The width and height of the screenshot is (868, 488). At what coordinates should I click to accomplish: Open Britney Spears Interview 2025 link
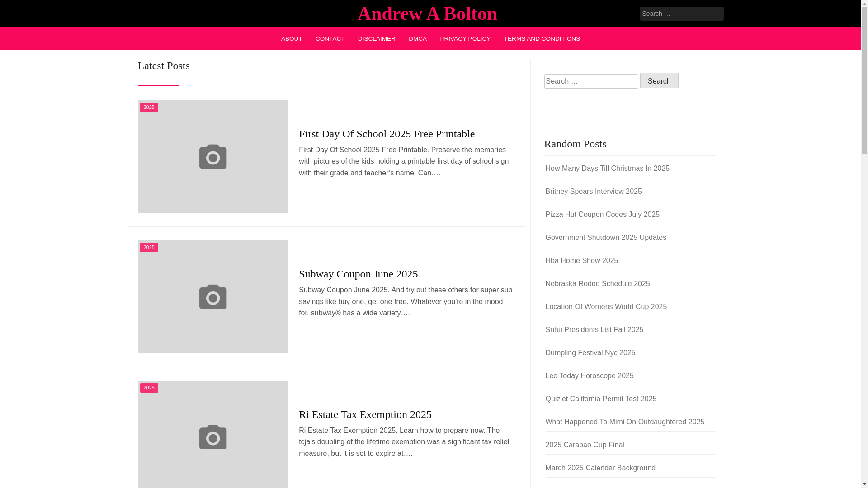[593, 192]
